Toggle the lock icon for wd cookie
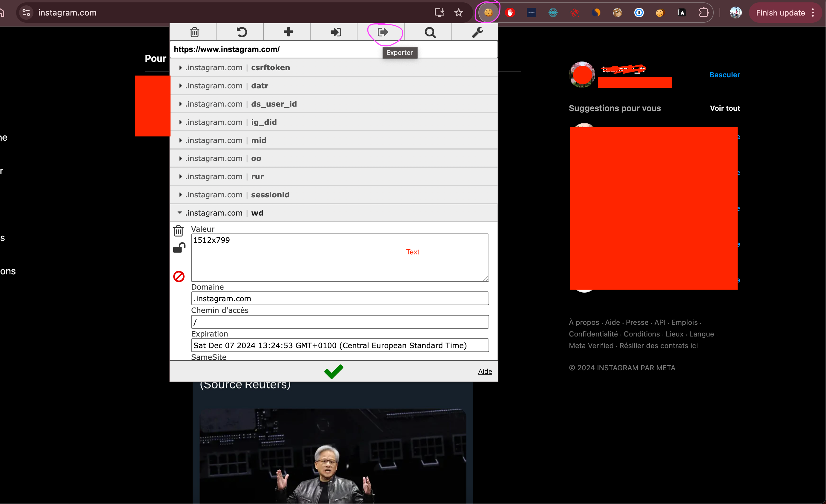Image resolution: width=826 pixels, height=504 pixels. pyautogui.click(x=179, y=247)
